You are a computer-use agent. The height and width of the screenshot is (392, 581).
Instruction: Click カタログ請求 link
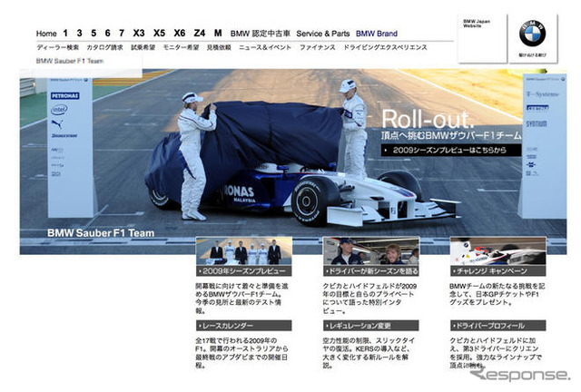[x=105, y=47]
